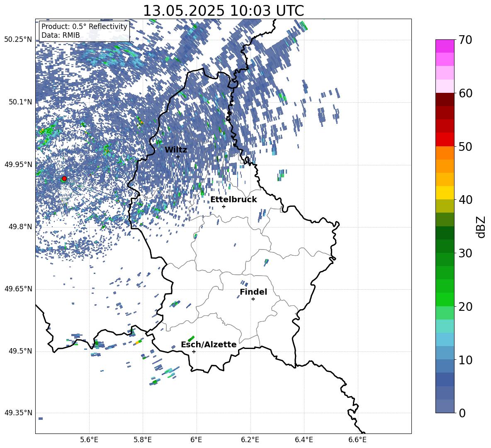491x448 pixels.
Task: Click the 13.05.2025 10:03 UTC title
Action: tap(223, 11)
